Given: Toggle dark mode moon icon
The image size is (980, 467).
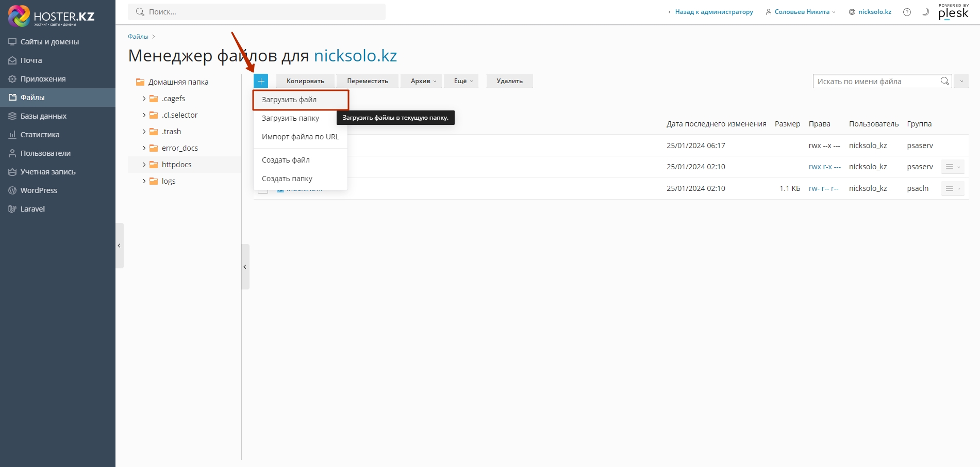Looking at the screenshot, I should pos(926,12).
